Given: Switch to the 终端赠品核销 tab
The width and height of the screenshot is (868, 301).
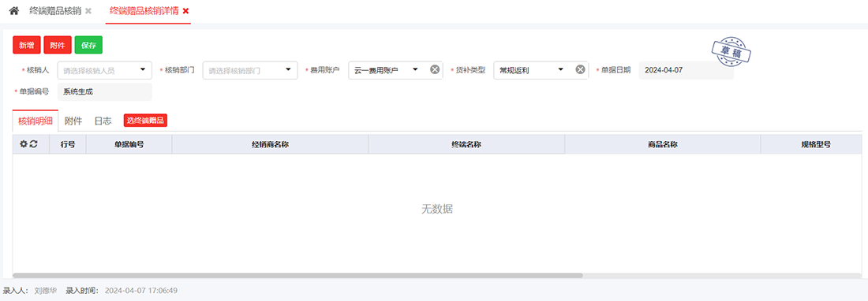Looking at the screenshot, I should click(x=54, y=11).
